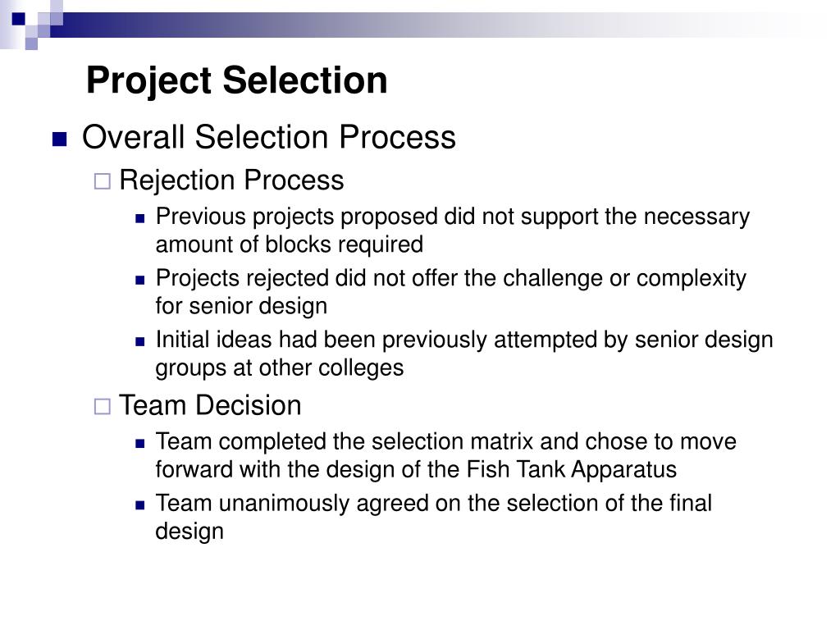840x630 pixels.
Task: Click the word 'design' on the last line
Action: [x=189, y=532]
